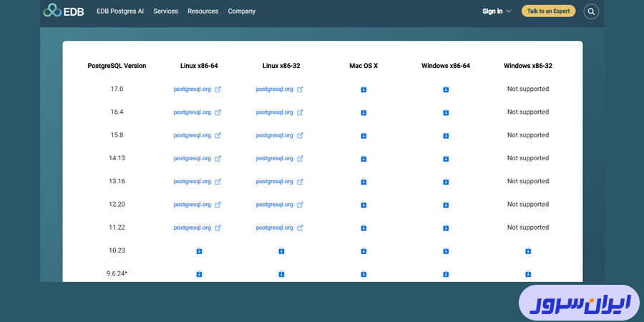Open the Services menu
Viewport: 644px width, 322px height.
[166, 11]
